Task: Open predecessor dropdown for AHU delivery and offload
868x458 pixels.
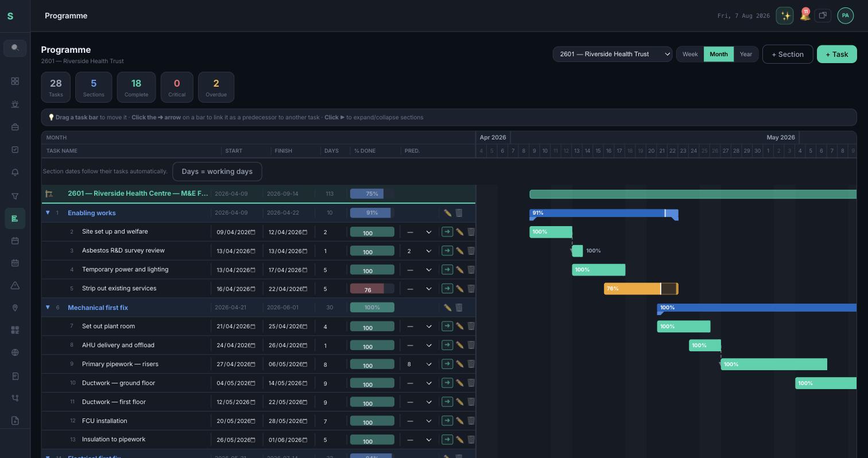Action: pyautogui.click(x=419, y=346)
